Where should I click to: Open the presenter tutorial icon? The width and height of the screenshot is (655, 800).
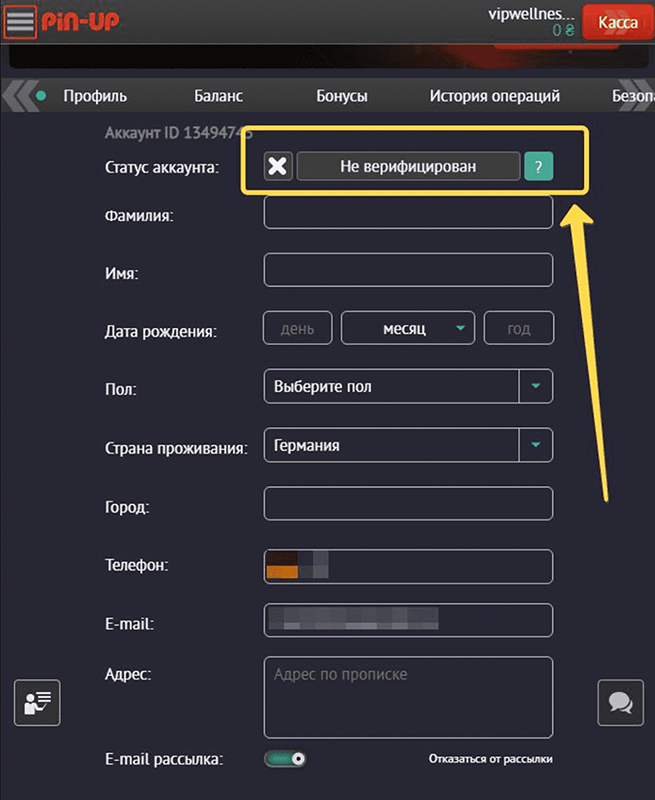[x=37, y=703]
